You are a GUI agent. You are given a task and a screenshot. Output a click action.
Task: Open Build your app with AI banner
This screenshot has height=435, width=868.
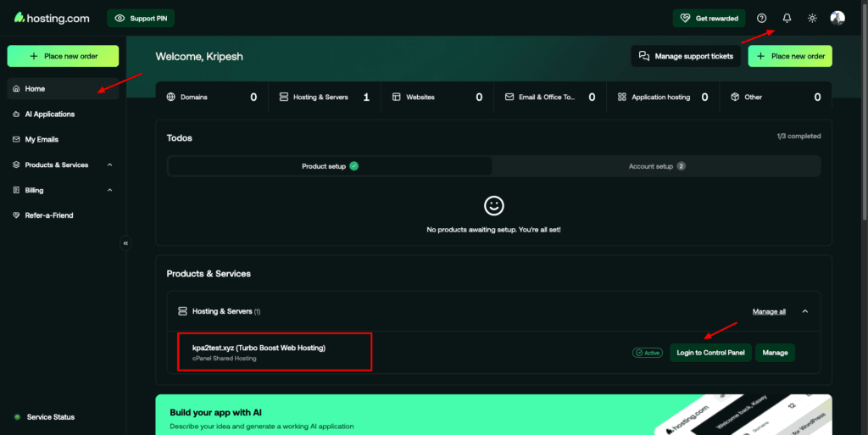pos(494,415)
